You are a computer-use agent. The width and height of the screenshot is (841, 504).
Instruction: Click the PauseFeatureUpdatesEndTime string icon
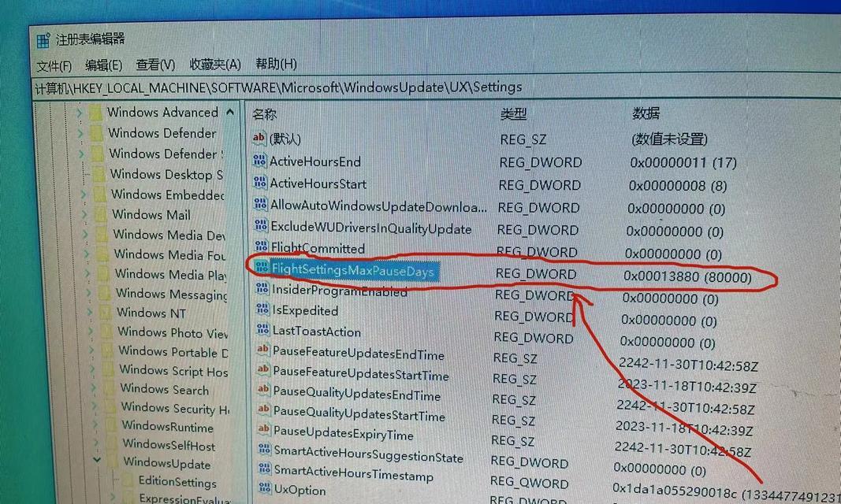click(x=262, y=350)
